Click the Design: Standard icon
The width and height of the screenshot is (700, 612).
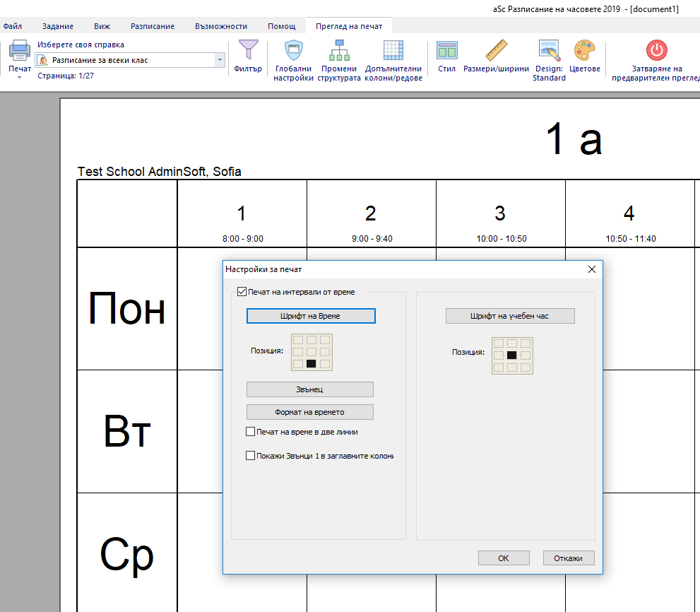pos(549,51)
